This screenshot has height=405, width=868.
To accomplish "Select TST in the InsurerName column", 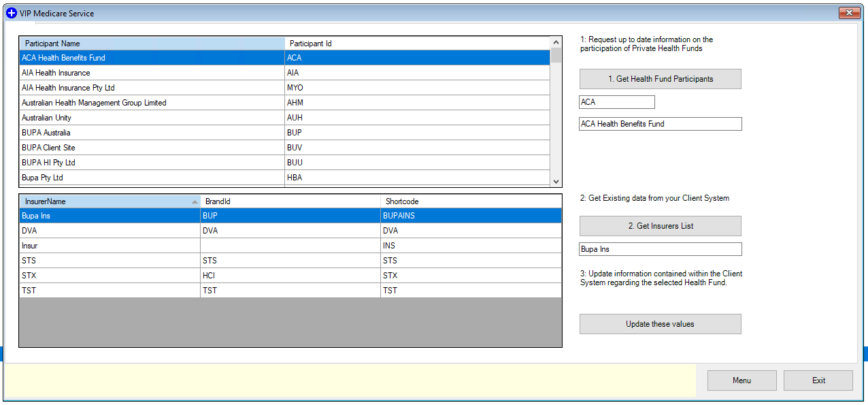I will (110, 291).
